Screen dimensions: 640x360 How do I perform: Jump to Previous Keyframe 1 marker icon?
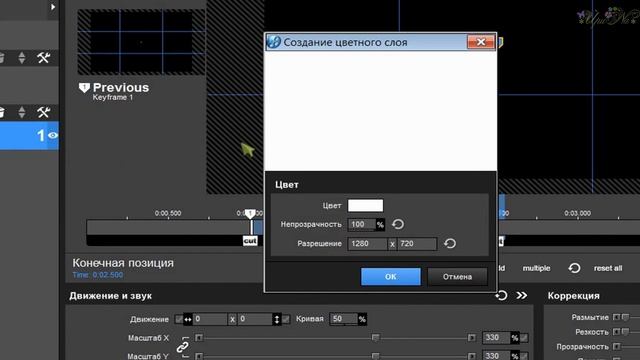84,87
